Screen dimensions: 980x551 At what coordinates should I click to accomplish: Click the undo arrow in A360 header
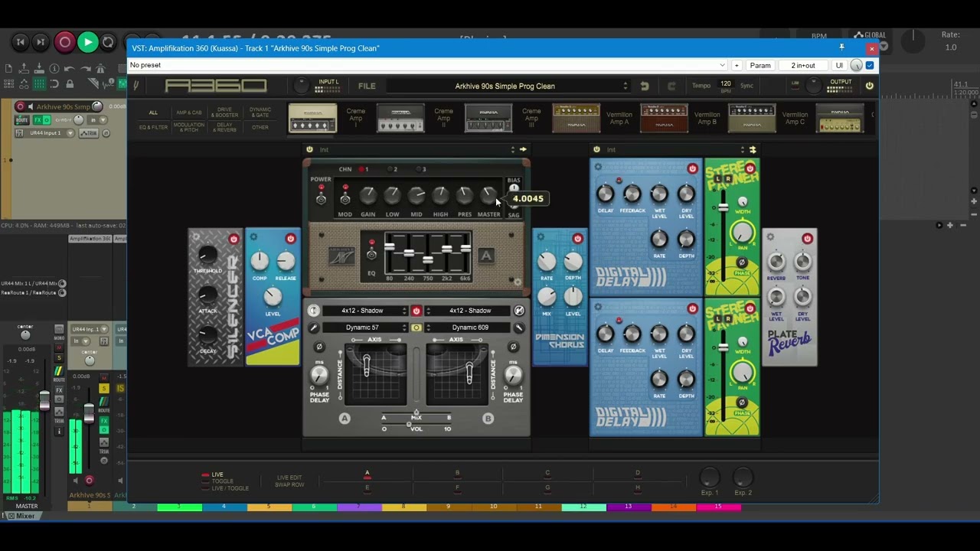(x=645, y=86)
